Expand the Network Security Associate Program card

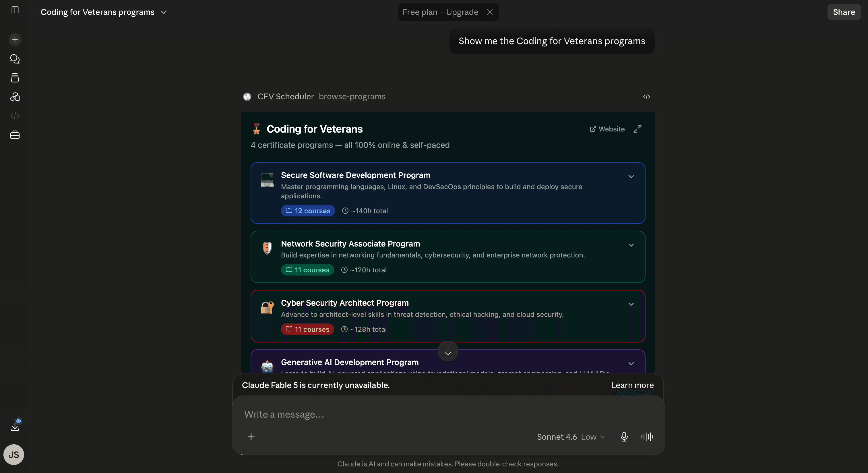coord(631,245)
